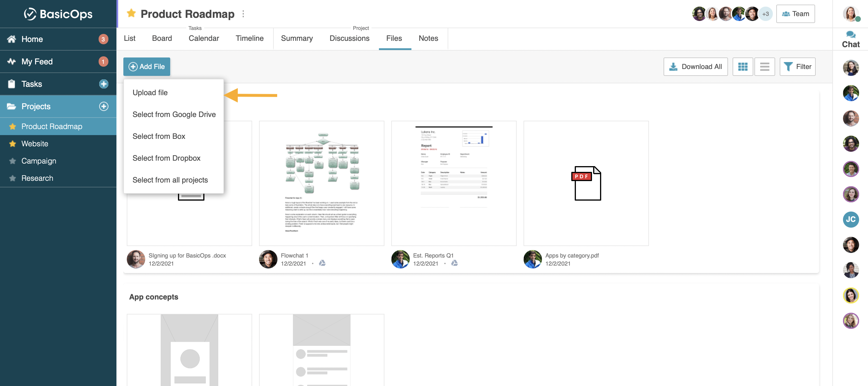Choose Upload file from the menu
The height and width of the screenshot is (386, 868).
[x=150, y=92]
